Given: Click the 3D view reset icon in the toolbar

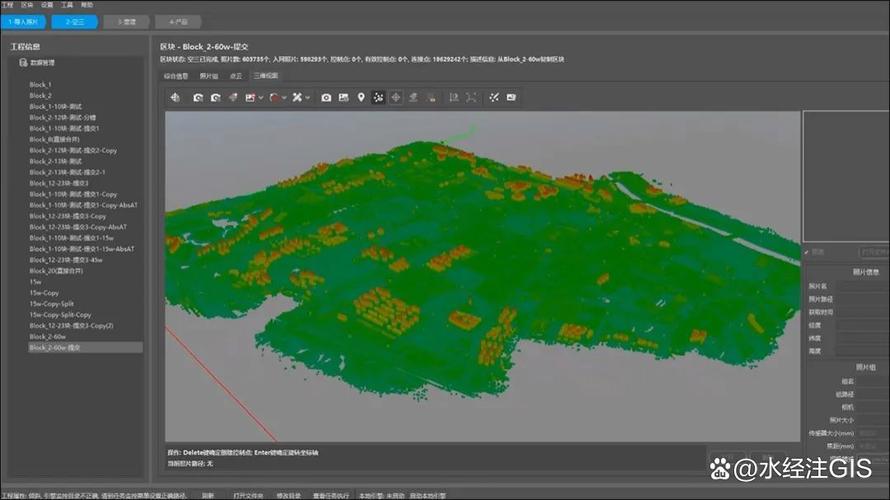Looking at the screenshot, I should [x=175, y=97].
